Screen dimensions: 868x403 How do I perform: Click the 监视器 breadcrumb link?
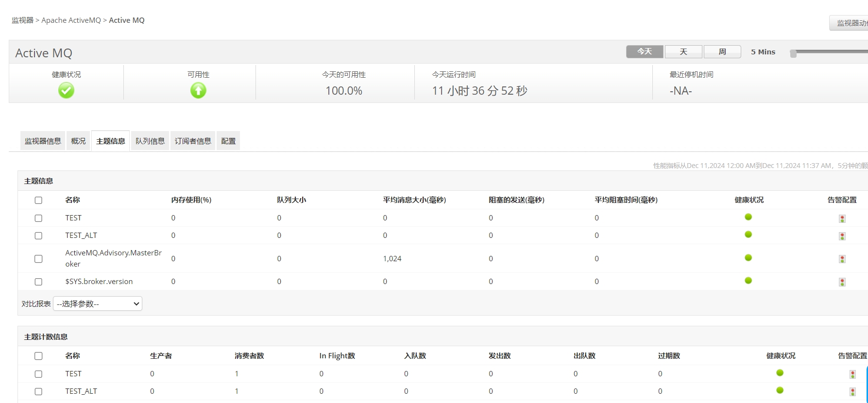pos(22,20)
